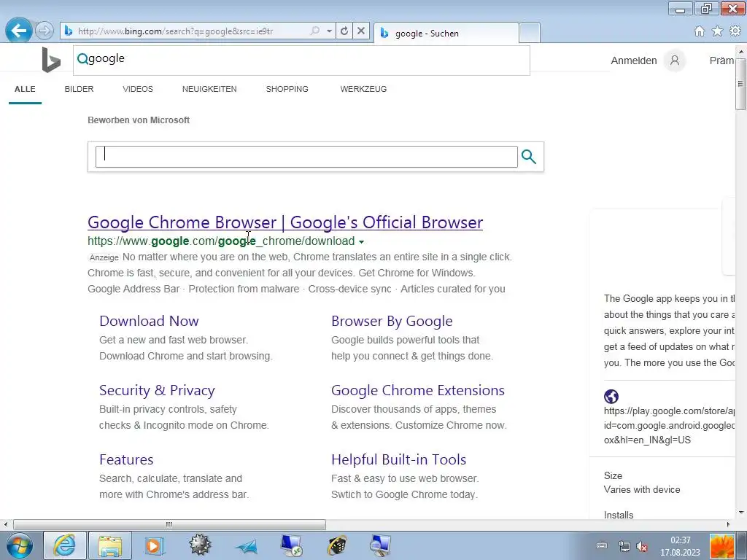Open the WERKZEUG menu
This screenshot has height=560, width=747.
click(x=363, y=89)
